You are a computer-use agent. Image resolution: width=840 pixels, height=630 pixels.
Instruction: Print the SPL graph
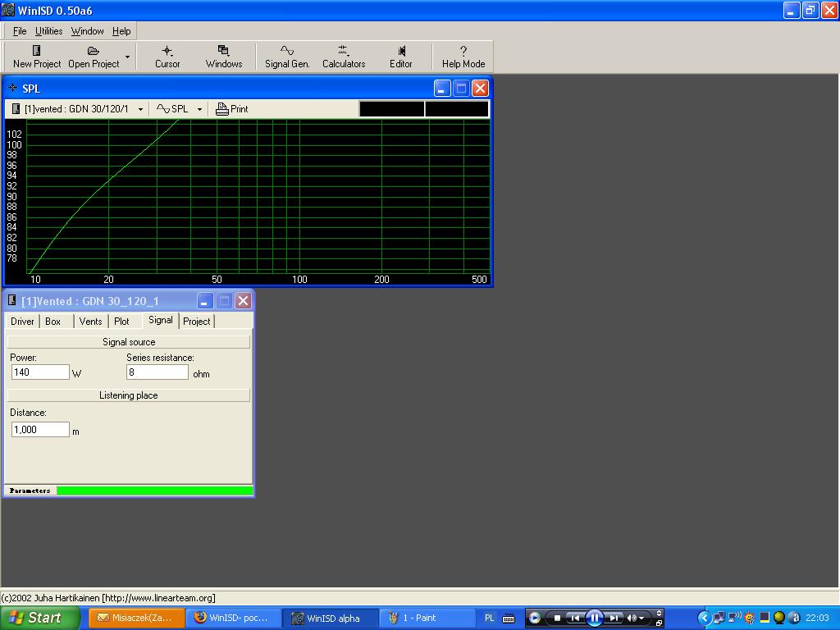click(x=231, y=109)
